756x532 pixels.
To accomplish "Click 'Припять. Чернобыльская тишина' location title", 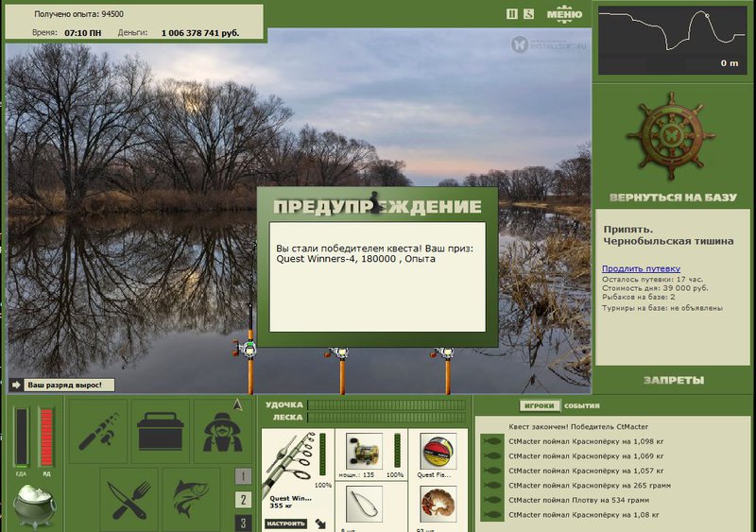I will coord(668,235).
